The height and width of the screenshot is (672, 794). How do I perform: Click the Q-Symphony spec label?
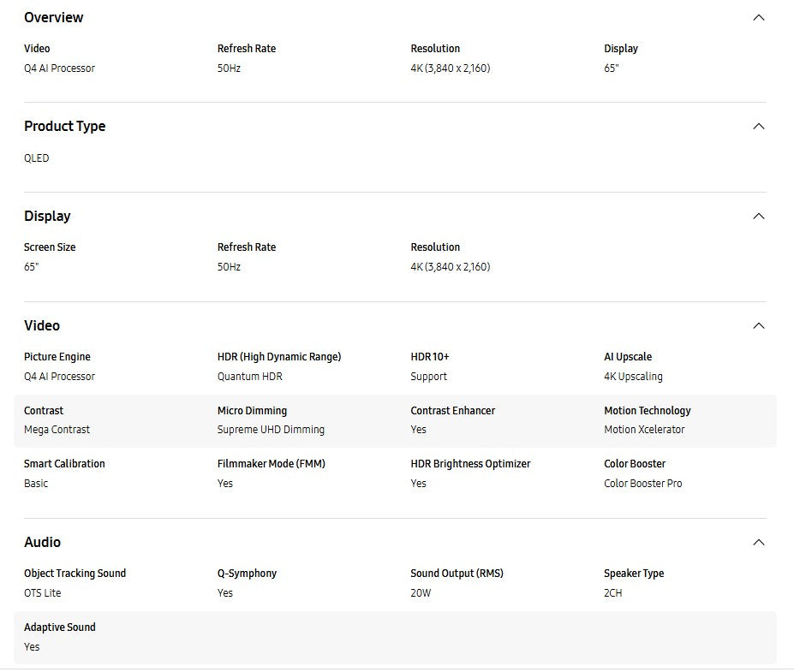tap(247, 574)
